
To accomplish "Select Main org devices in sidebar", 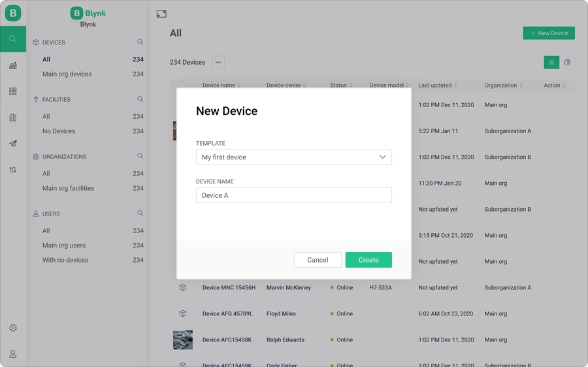I will tap(67, 74).
